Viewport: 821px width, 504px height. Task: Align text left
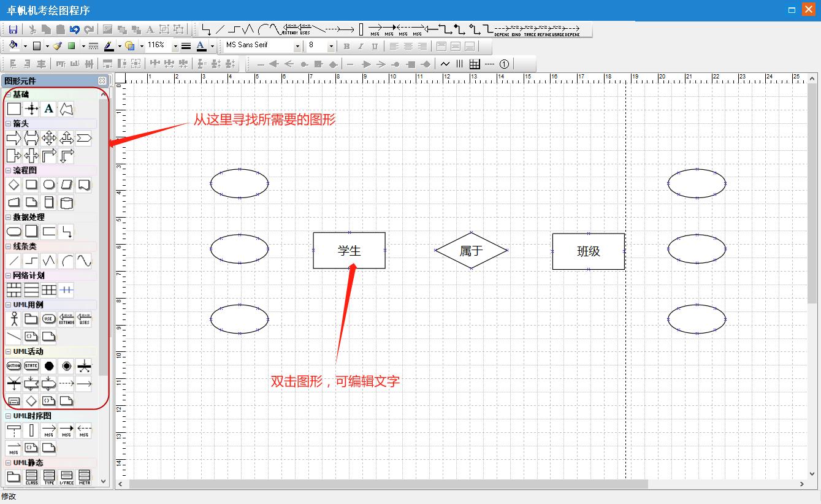[394, 46]
